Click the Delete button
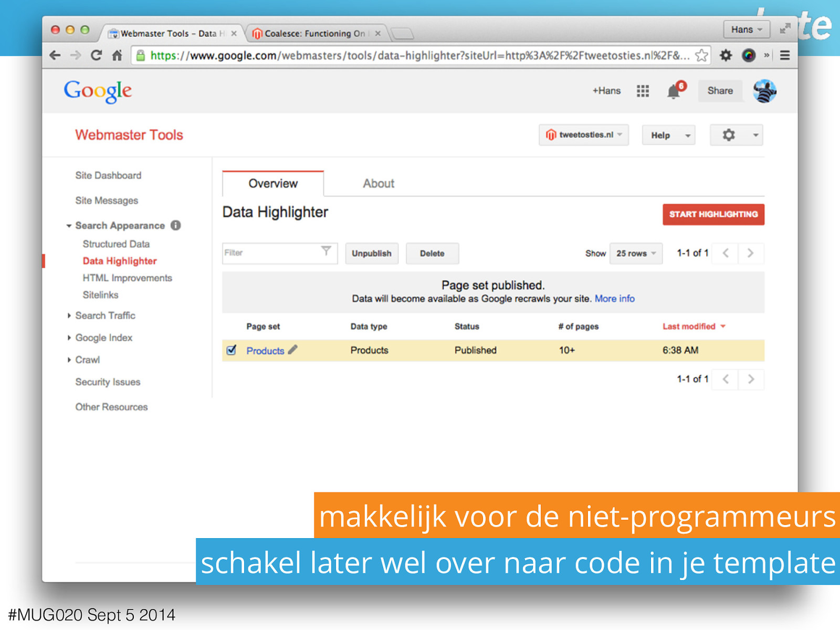This screenshot has height=630, width=840. coord(432,254)
